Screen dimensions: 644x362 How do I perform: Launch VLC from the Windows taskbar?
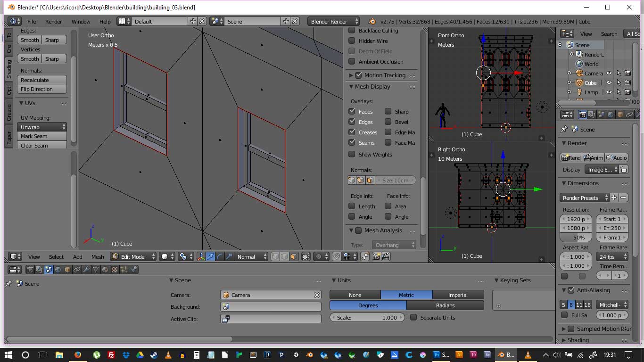tap(168, 355)
